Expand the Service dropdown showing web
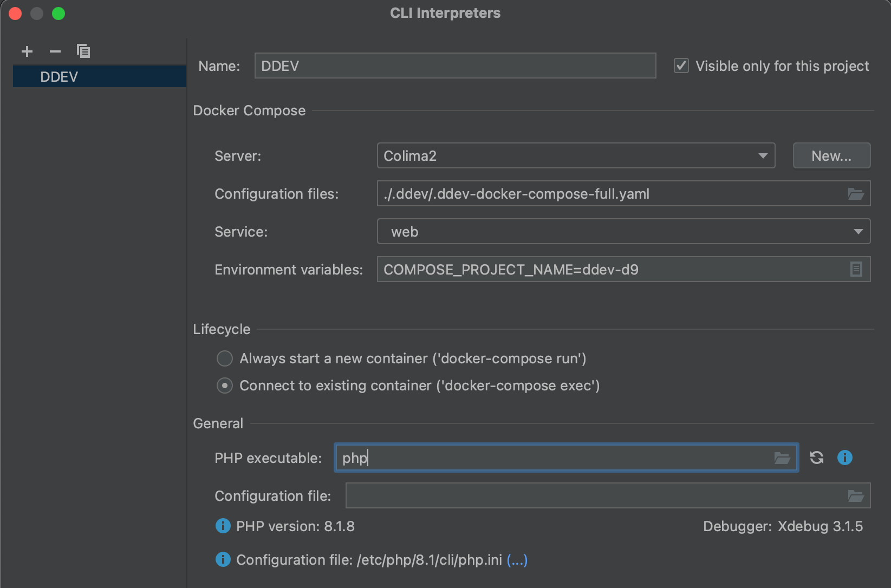The width and height of the screenshot is (891, 588). click(623, 231)
